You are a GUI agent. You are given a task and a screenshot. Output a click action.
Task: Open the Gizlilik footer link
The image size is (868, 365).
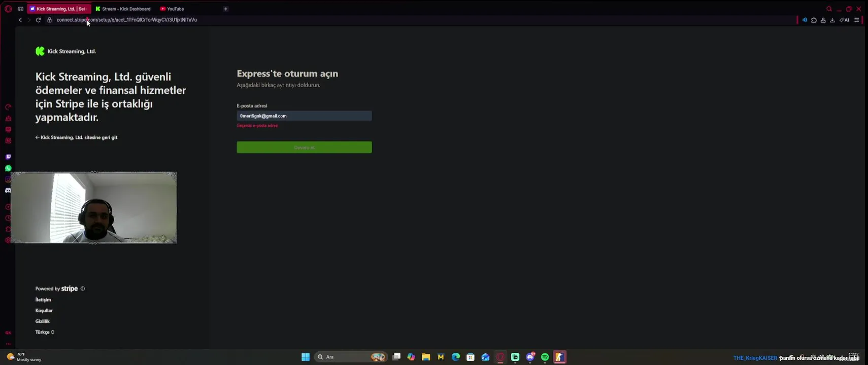[42, 321]
